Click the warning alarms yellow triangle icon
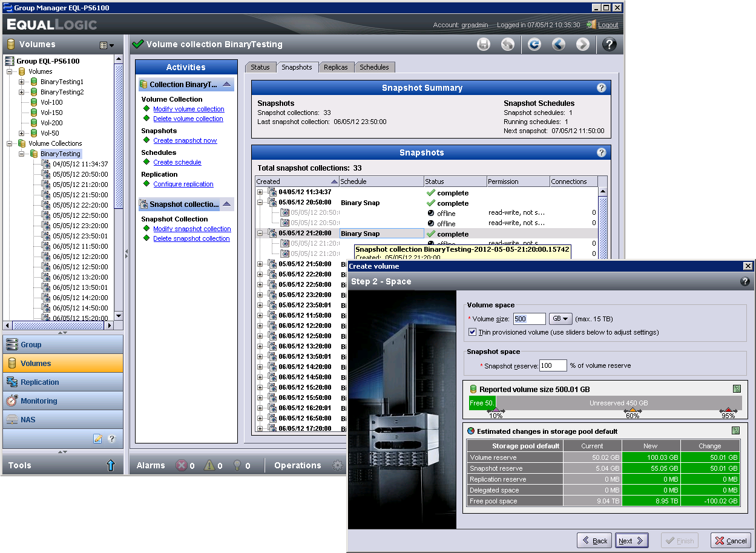Viewport: 756px width, 553px height. tap(209, 465)
